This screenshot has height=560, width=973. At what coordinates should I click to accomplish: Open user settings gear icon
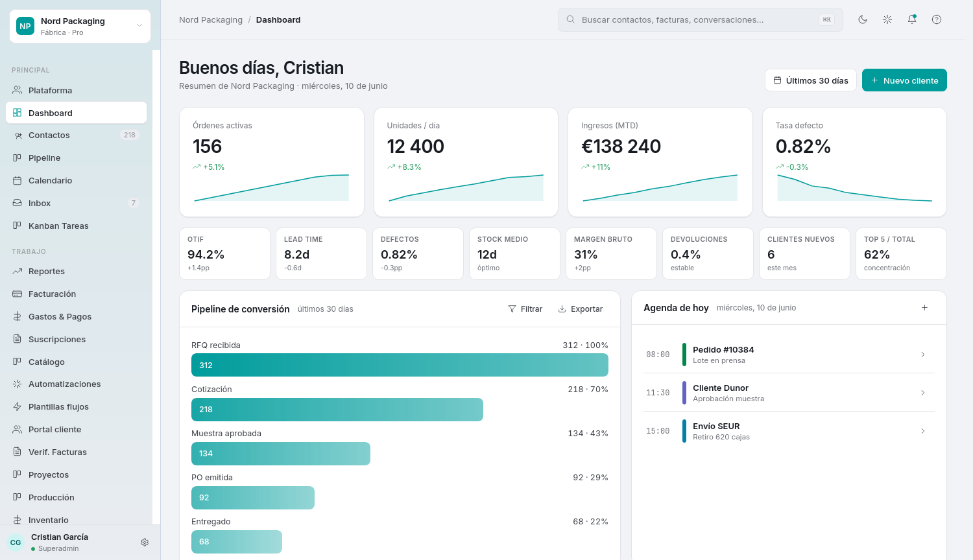(x=145, y=542)
